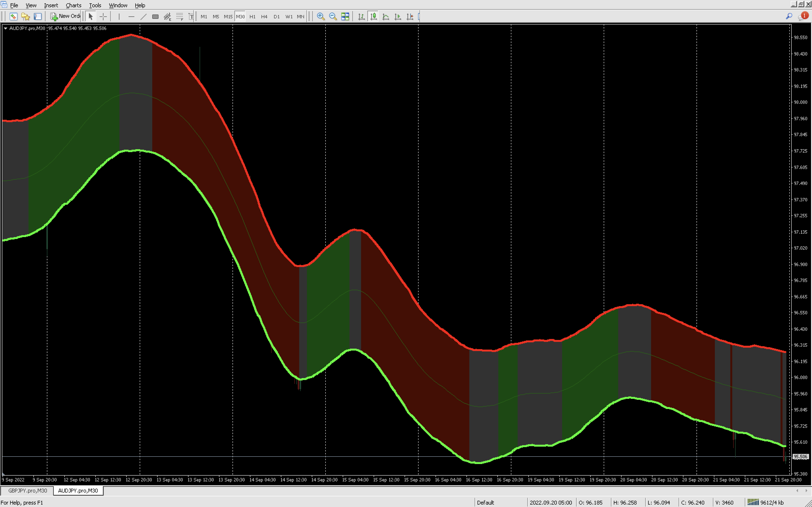Toggle the chart auto scroll button
Viewport: 812px width, 507px height.
pyautogui.click(x=398, y=16)
